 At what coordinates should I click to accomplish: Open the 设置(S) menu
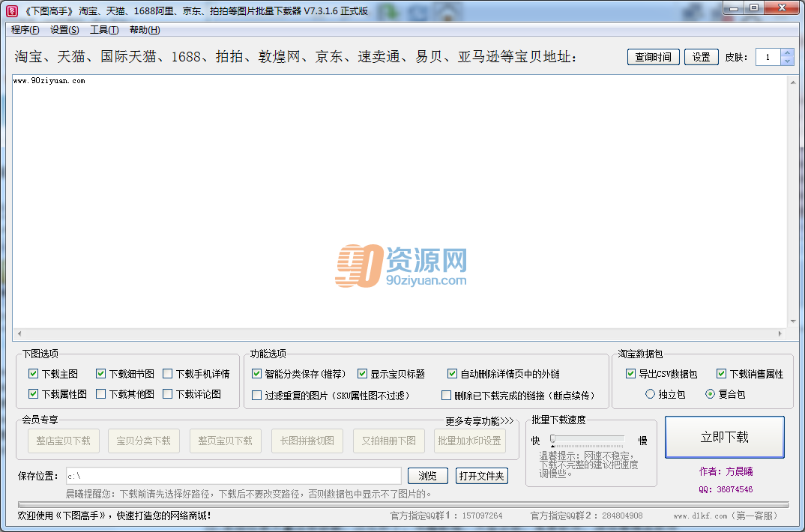64,30
